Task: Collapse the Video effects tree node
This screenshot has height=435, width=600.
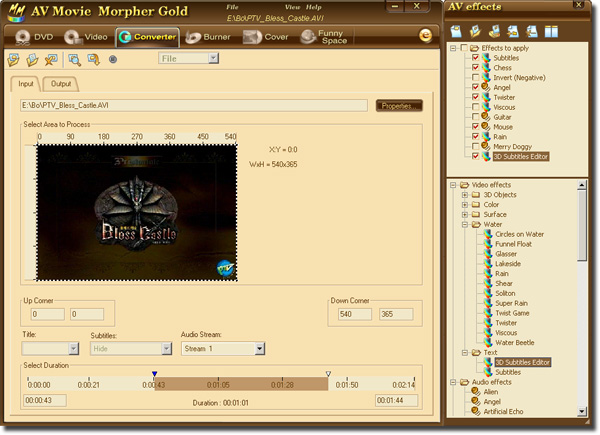Action: click(x=453, y=185)
